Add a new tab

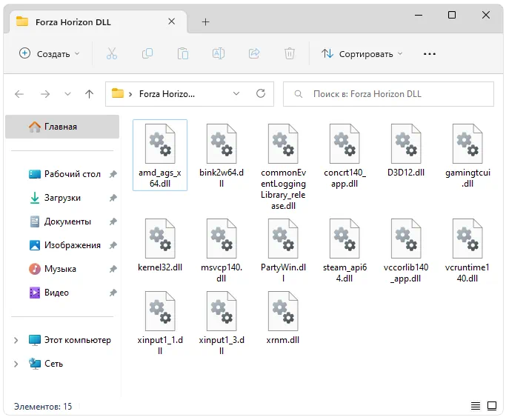(x=205, y=22)
